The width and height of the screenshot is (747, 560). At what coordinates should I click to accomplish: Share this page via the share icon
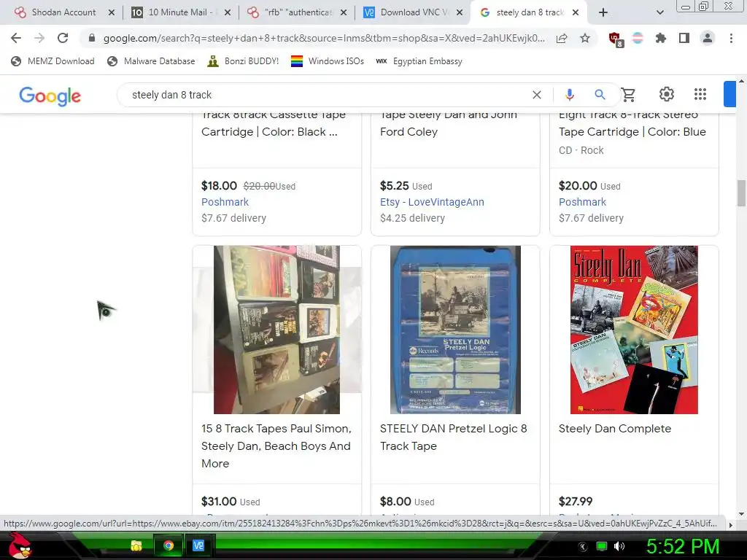point(562,38)
